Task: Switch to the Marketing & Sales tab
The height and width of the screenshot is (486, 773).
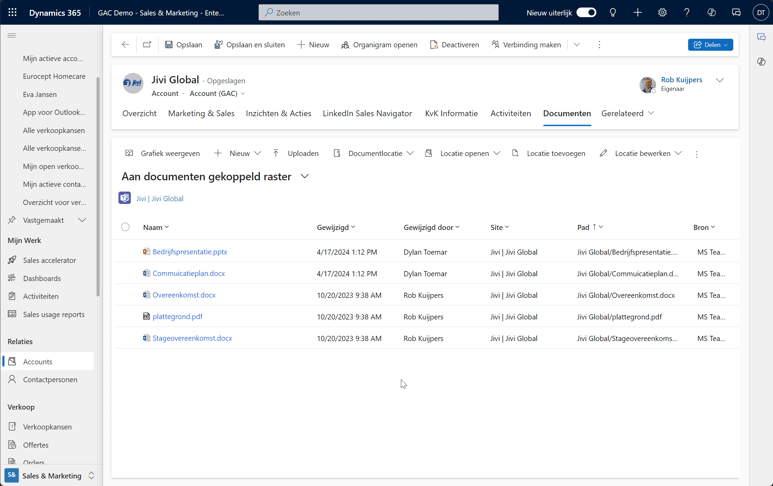Action: (x=201, y=113)
